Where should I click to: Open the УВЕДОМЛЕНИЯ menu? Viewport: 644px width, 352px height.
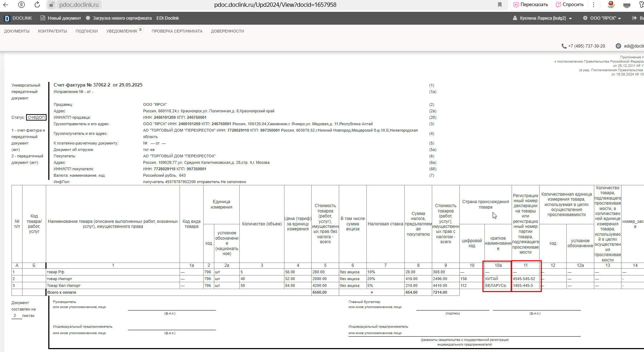(122, 31)
